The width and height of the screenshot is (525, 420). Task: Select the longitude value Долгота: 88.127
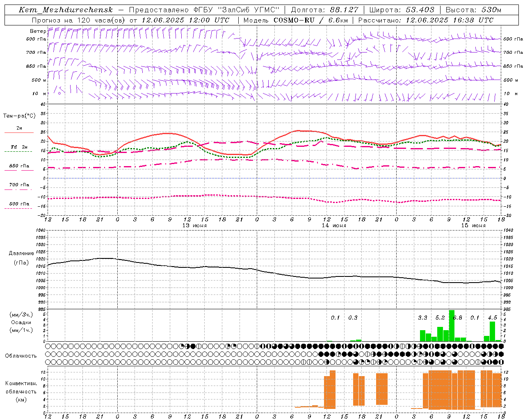pos(324,10)
